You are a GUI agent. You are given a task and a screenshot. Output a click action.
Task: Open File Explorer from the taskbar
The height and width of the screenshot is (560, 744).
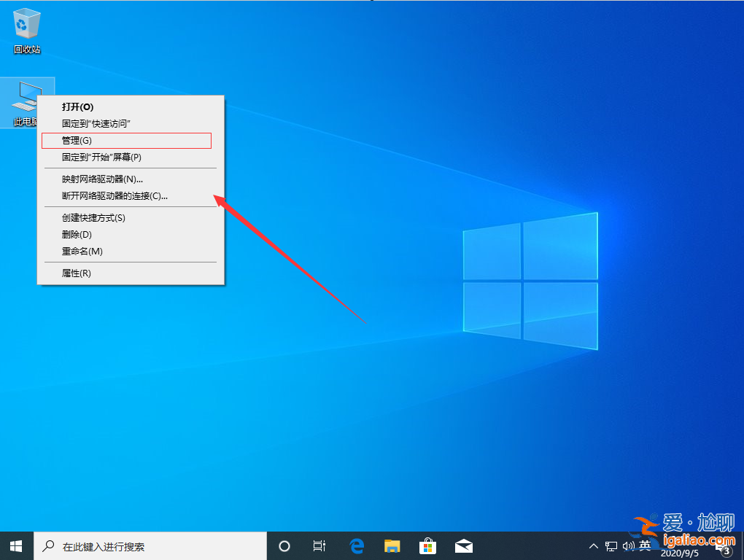point(392,545)
